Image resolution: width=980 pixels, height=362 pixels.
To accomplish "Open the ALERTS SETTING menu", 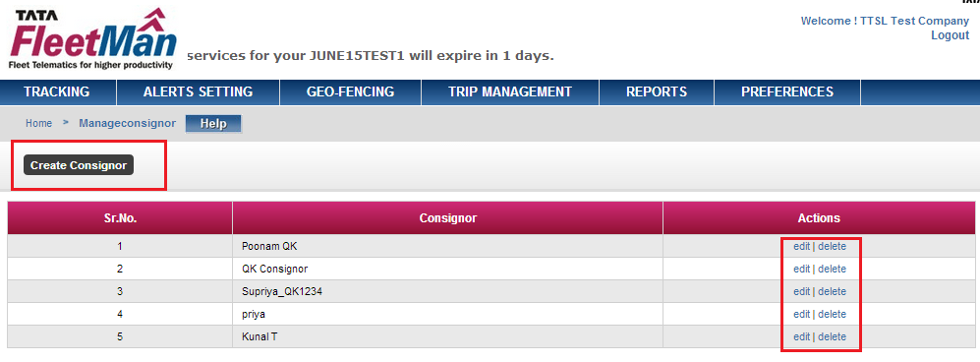I will [x=199, y=91].
